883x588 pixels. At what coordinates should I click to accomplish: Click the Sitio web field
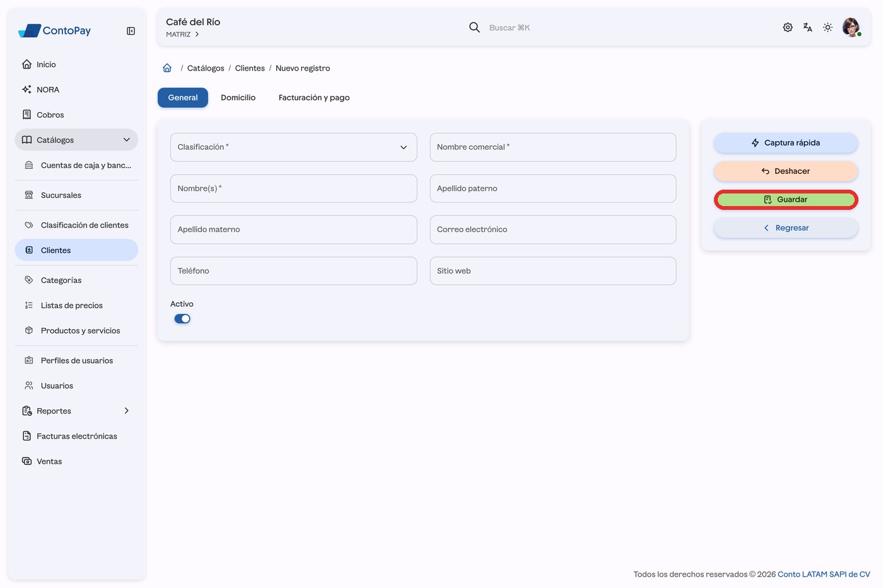point(553,271)
